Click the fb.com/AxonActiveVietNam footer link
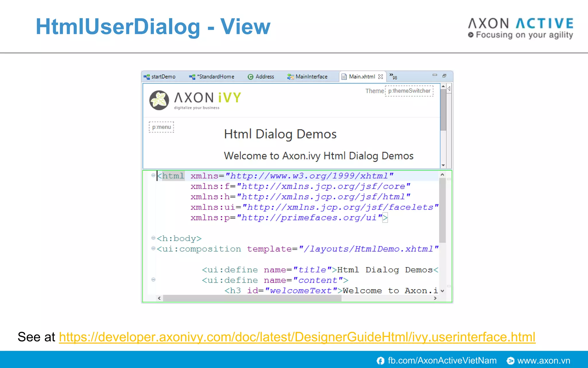The width and height of the screenshot is (588, 368). tap(442, 361)
